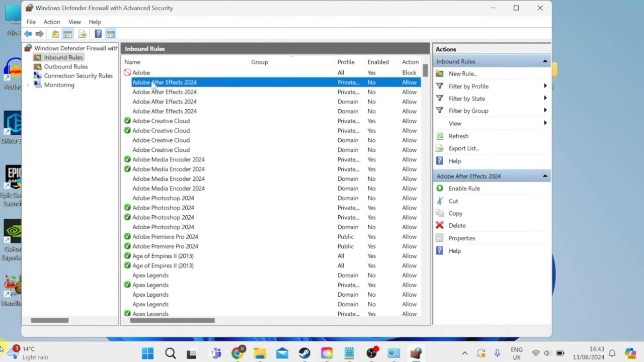Click the Export List icon in Actions pane

click(x=440, y=148)
